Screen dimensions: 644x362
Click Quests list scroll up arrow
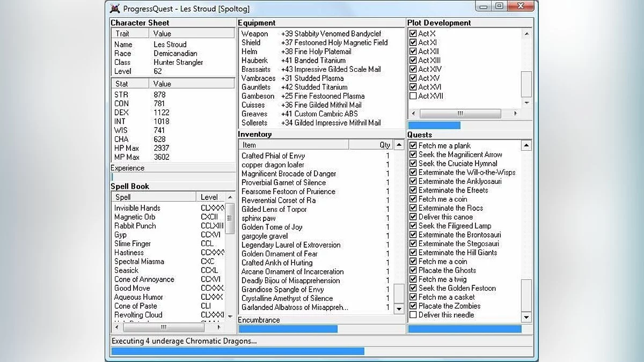tap(526, 145)
